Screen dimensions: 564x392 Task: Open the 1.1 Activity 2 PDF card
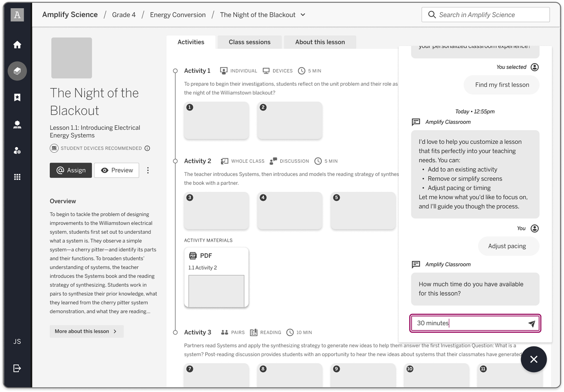coord(216,277)
